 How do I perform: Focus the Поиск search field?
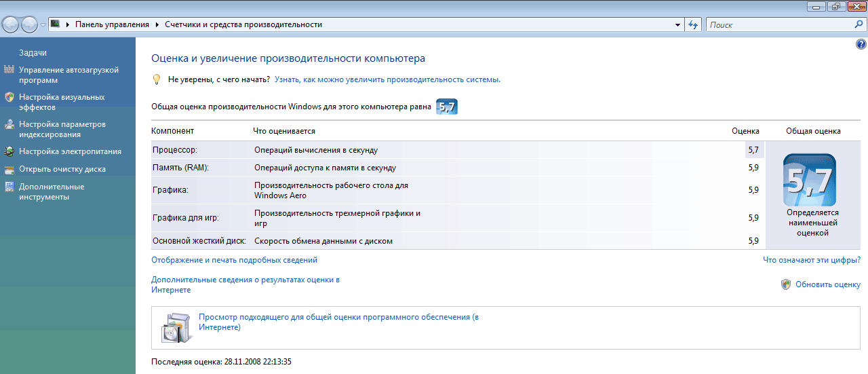(780, 24)
